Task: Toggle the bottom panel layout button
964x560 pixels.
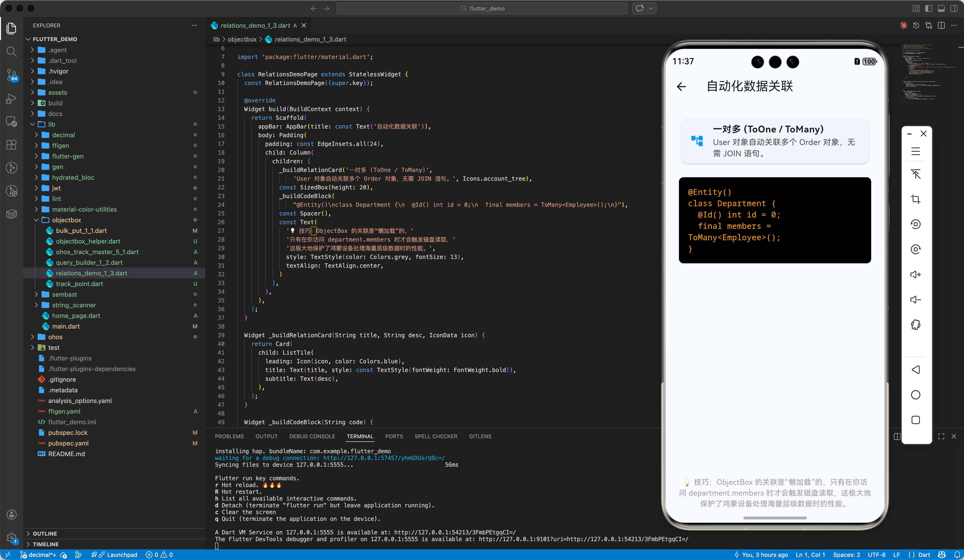Action: (x=941, y=8)
